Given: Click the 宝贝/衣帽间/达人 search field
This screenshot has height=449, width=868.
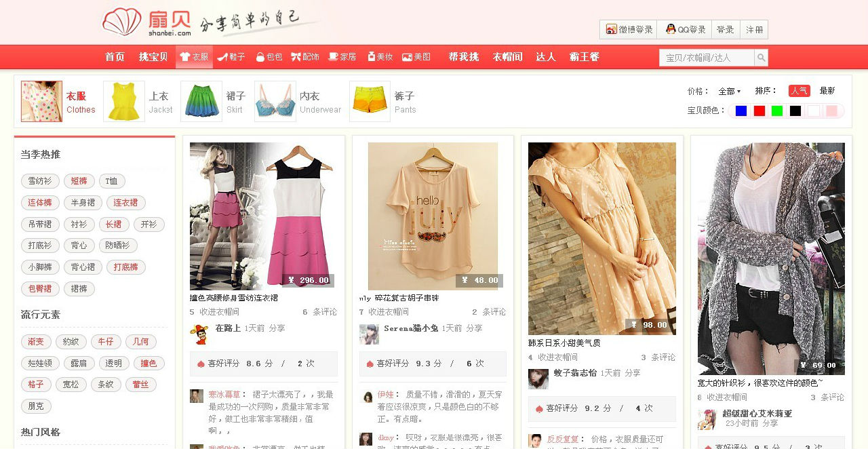Looking at the screenshot, I should [x=707, y=58].
